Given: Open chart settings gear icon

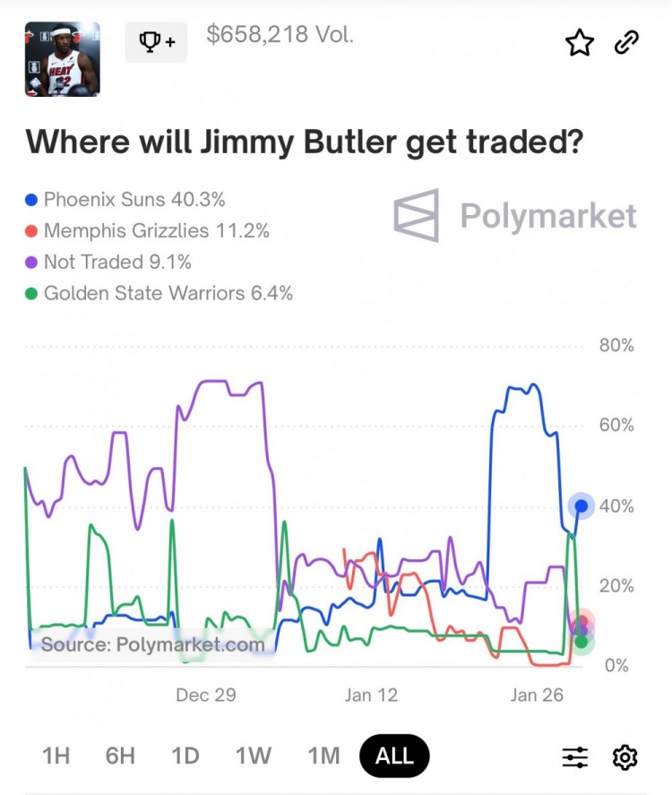Looking at the screenshot, I should tap(625, 757).
